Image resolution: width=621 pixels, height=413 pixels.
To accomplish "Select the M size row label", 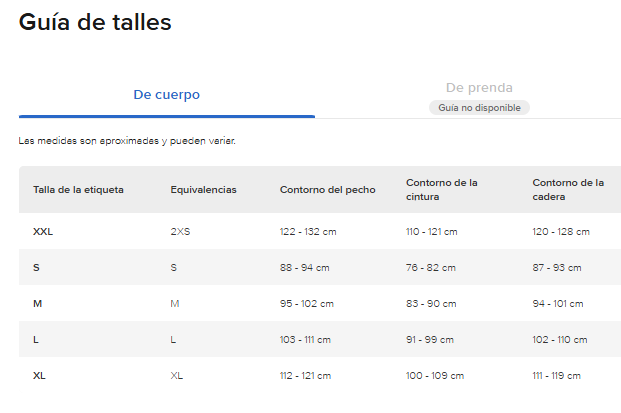I will 37,304.
